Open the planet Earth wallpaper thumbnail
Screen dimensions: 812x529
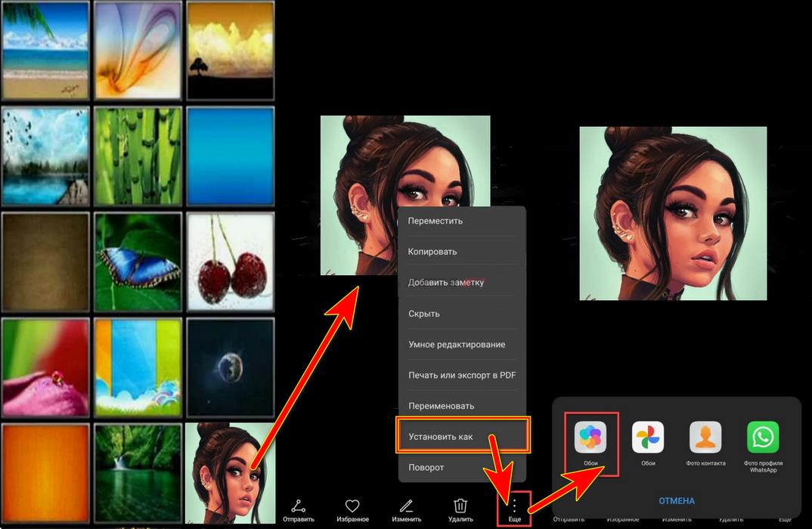tap(231, 367)
